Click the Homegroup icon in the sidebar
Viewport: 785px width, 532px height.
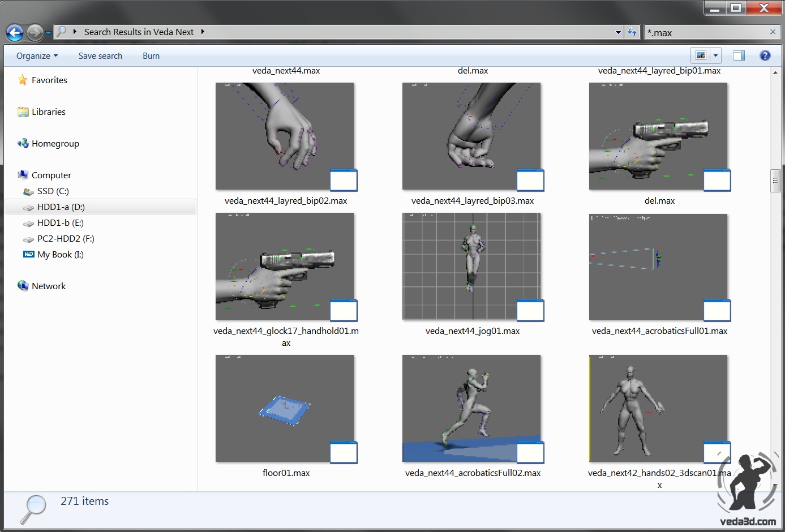click(23, 143)
